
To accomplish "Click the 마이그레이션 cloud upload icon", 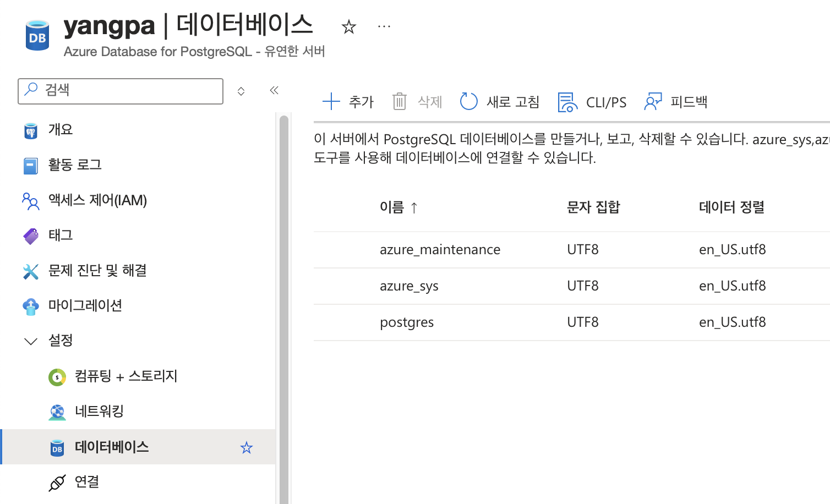I will [31, 306].
